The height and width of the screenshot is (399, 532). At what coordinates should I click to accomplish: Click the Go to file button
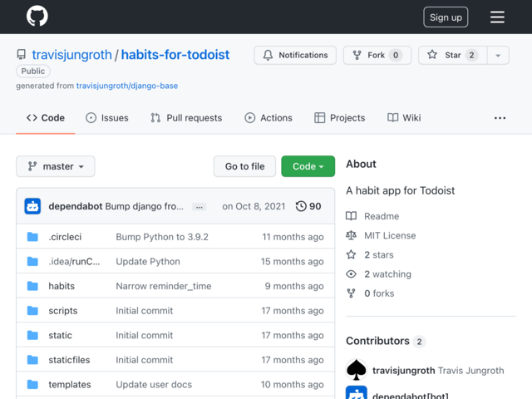(x=244, y=166)
